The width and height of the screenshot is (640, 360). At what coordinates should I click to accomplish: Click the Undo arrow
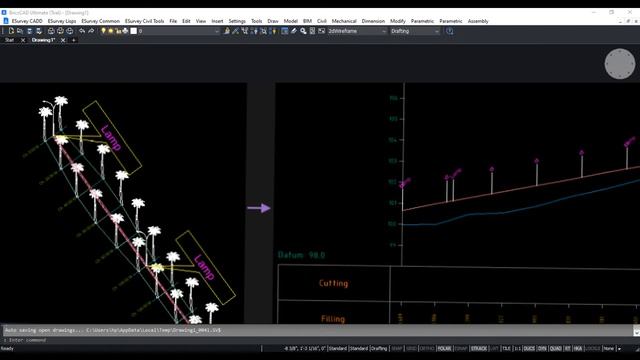82,31
